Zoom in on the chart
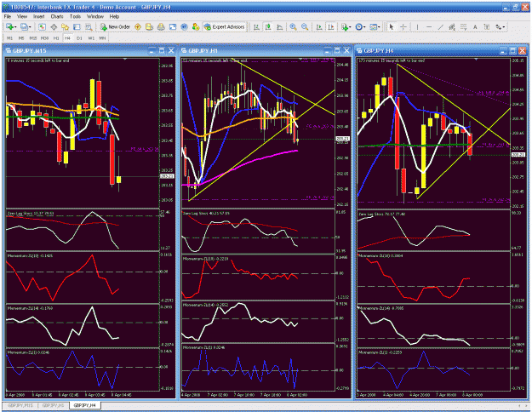 (x=293, y=26)
